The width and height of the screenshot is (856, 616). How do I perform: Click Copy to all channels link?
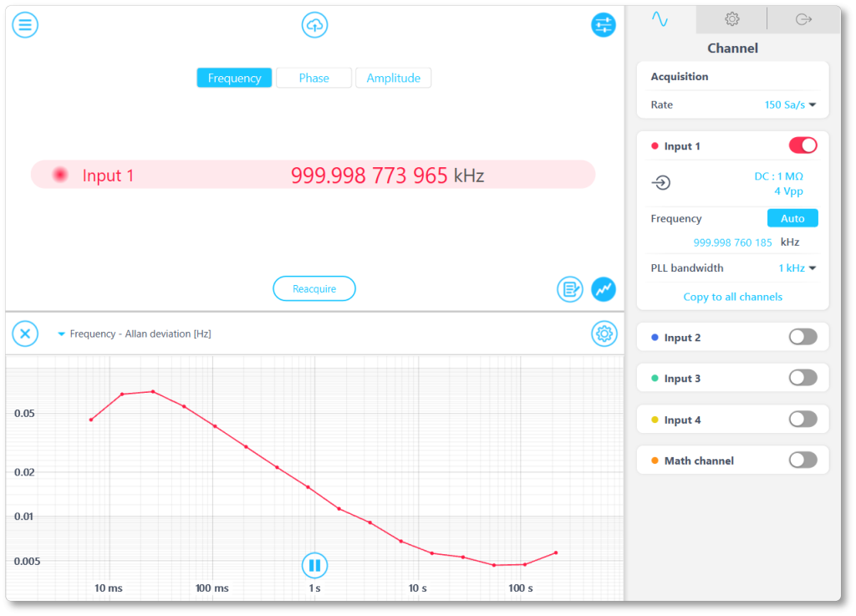click(x=732, y=297)
